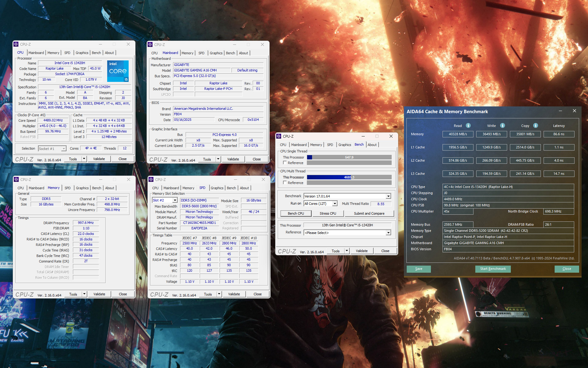
Task: Click Close button in AIDA64 window
Action: [567, 269]
